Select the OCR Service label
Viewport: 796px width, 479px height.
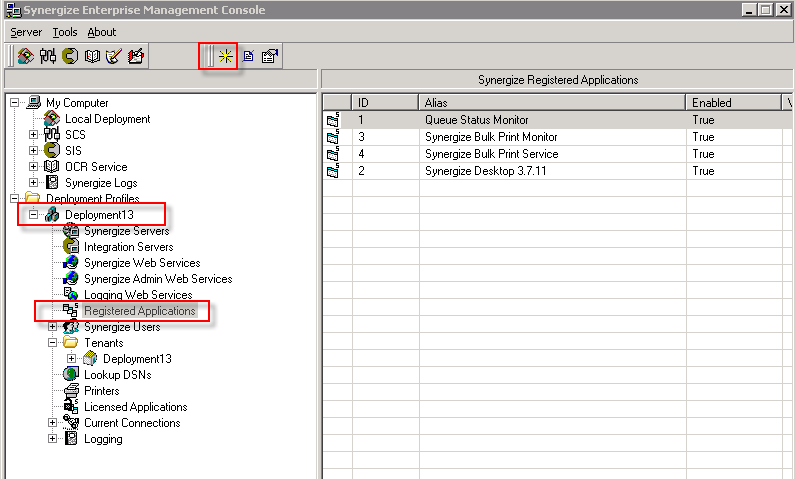[96, 166]
